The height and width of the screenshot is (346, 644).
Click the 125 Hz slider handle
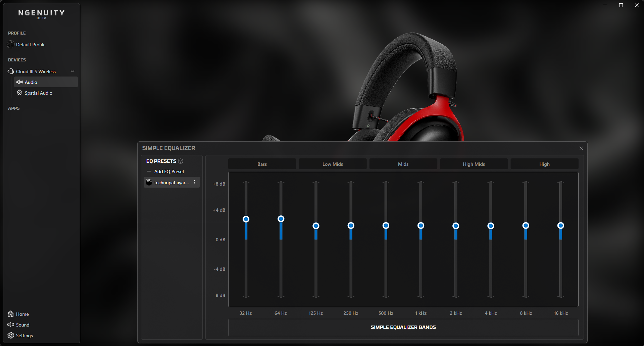[x=316, y=226]
